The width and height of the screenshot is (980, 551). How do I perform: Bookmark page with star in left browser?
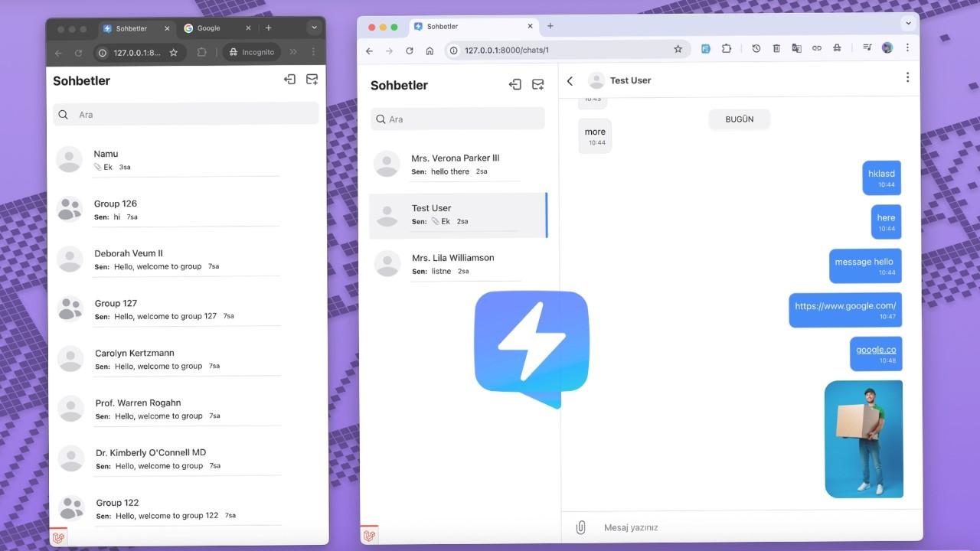[x=174, y=53]
